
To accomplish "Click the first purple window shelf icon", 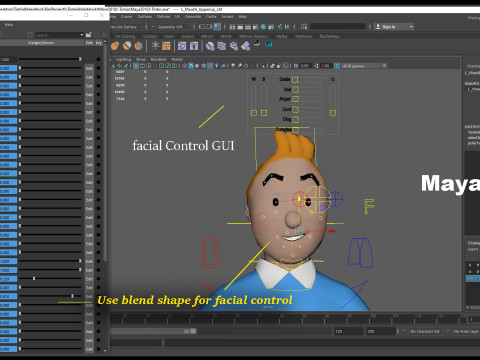I will (x=182, y=46).
